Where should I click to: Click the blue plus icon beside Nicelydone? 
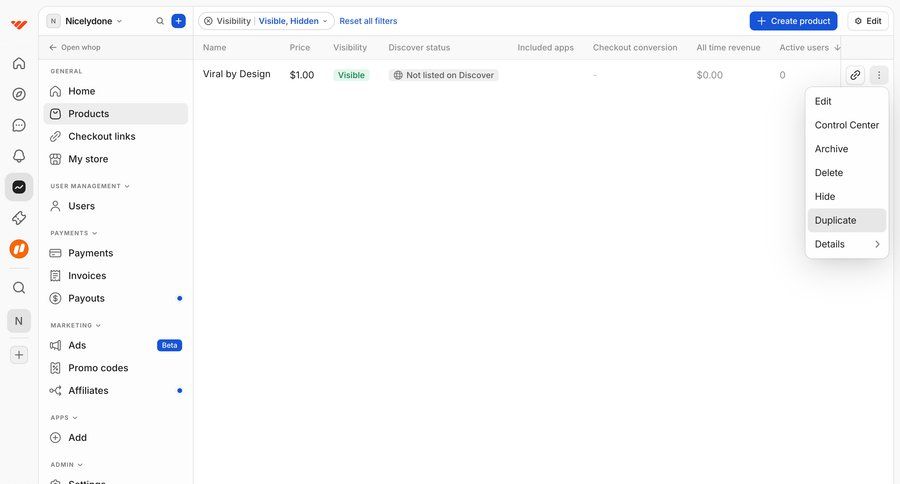(178, 21)
